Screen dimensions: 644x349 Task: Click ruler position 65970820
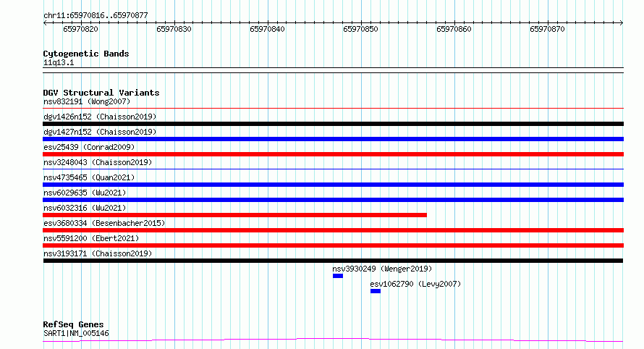point(81,29)
